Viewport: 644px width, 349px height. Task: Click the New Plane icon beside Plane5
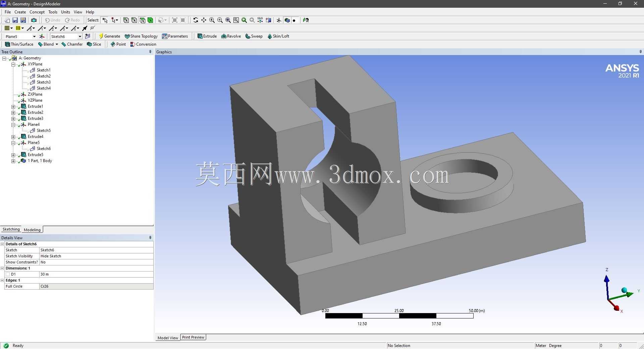42,36
